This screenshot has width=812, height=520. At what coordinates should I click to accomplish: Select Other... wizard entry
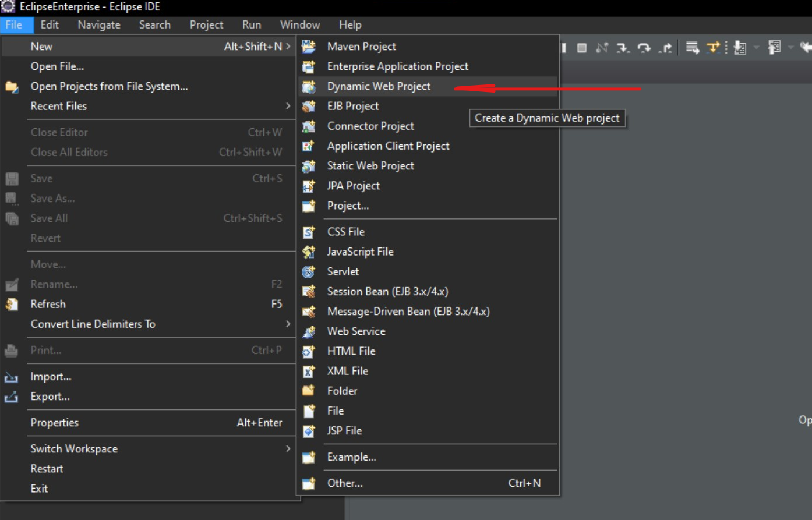(x=344, y=483)
